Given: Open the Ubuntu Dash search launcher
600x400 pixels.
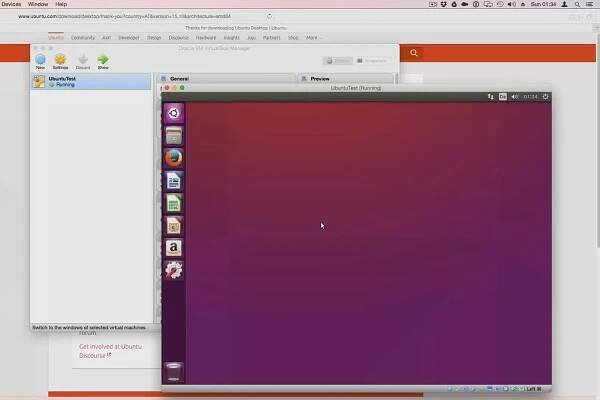Looking at the screenshot, I should [x=174, y=113].
